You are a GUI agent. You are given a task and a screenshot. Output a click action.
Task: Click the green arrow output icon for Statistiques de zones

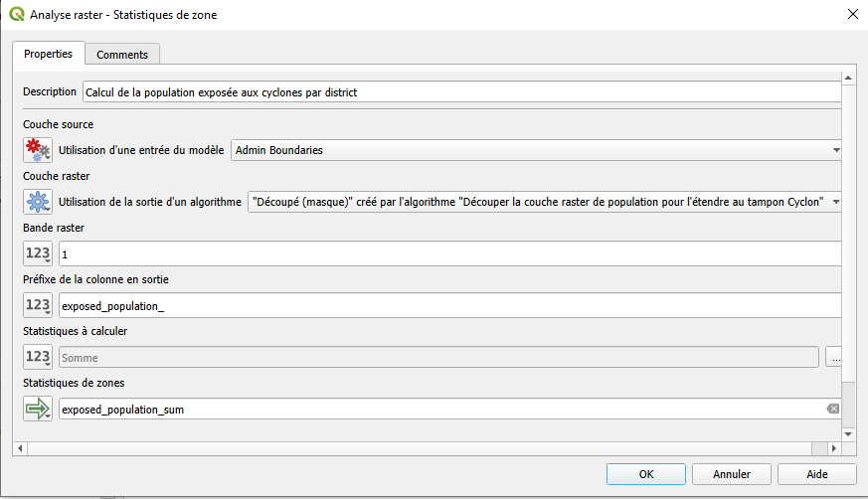(38, 409)
